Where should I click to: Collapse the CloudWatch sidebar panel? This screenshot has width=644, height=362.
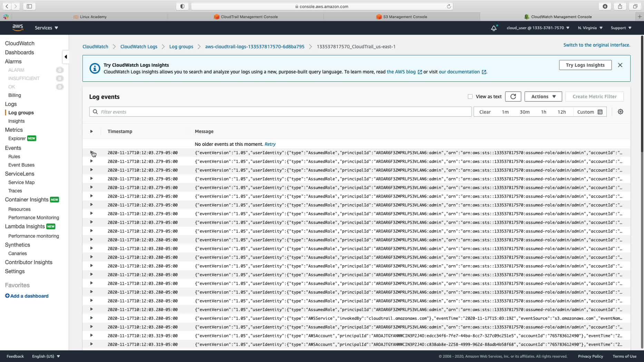tap(66, 57)
